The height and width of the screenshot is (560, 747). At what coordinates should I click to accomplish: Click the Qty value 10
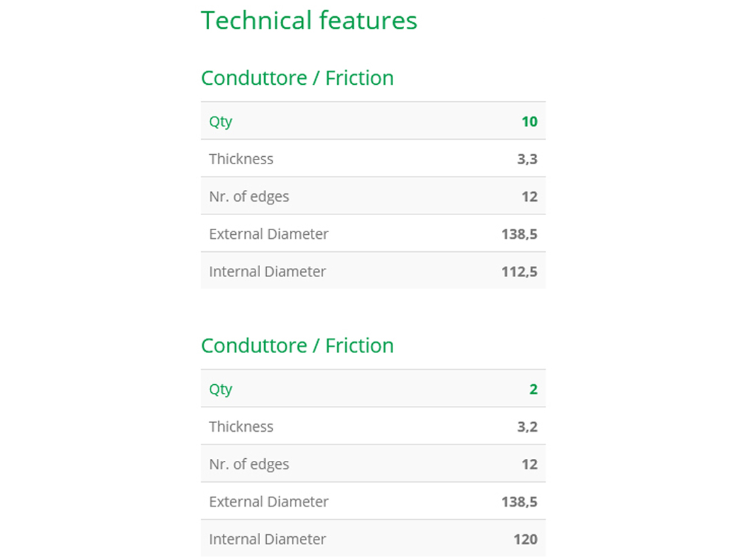tap(529, 122)
